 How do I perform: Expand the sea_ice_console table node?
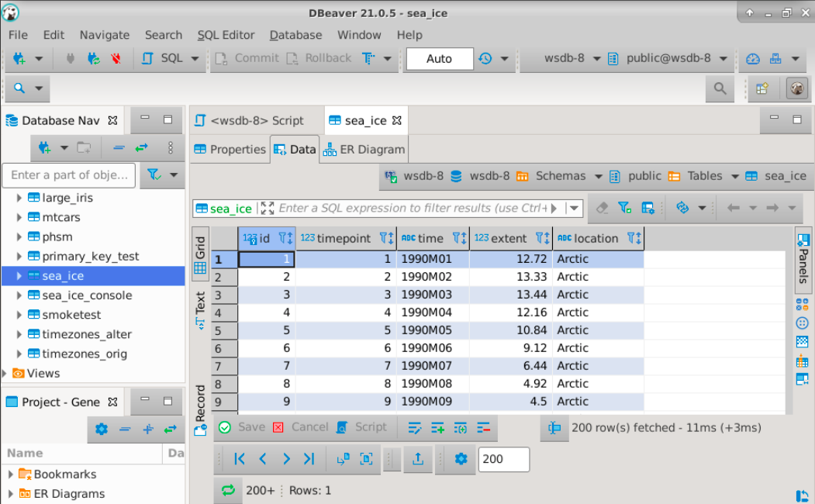[19, 295]
